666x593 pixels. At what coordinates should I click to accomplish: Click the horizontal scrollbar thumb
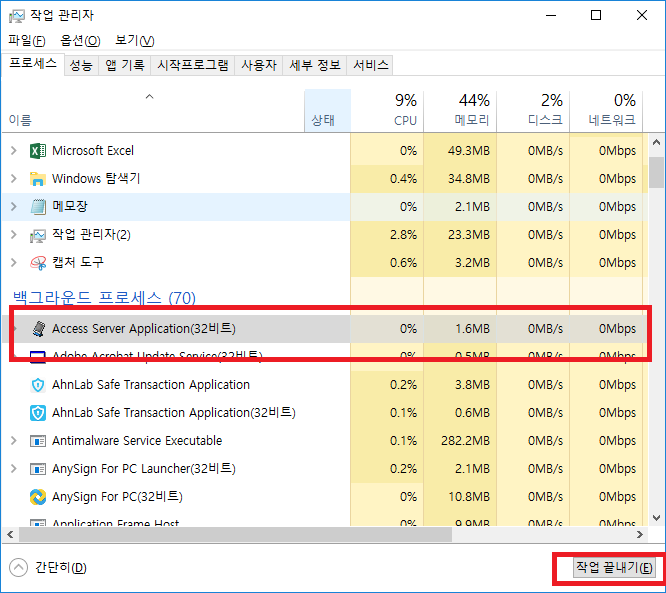click(236, 534)
